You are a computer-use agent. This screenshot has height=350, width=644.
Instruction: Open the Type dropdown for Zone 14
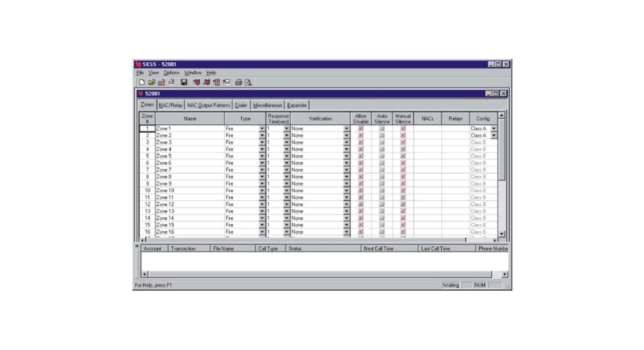262,218
